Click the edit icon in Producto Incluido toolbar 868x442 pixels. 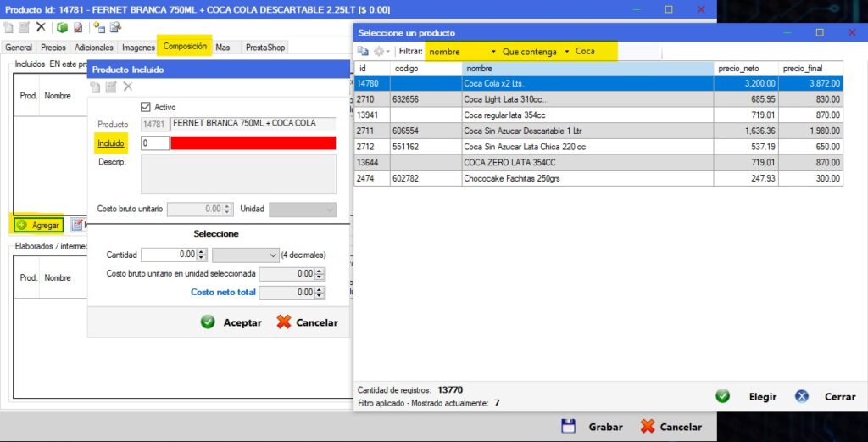(x=111, y=87)
